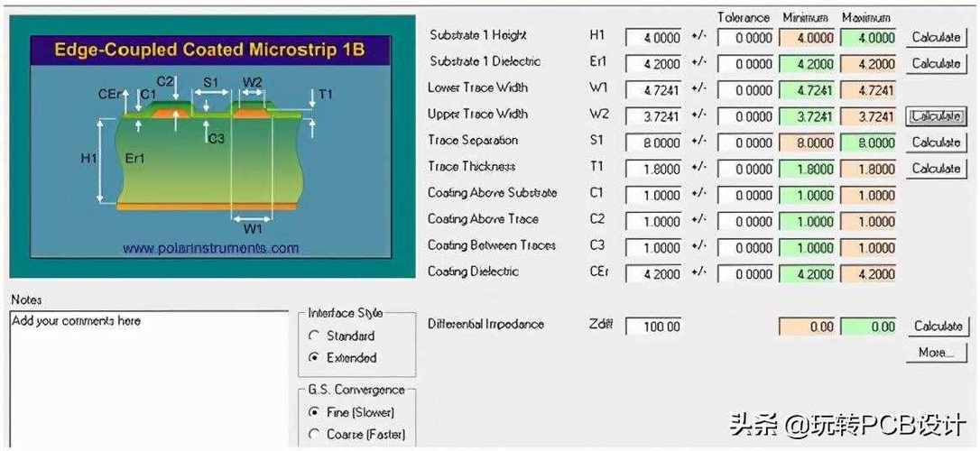980x451 pixels.
Task: Click the T1 label in the structure diagram
Action: [326, 95]
